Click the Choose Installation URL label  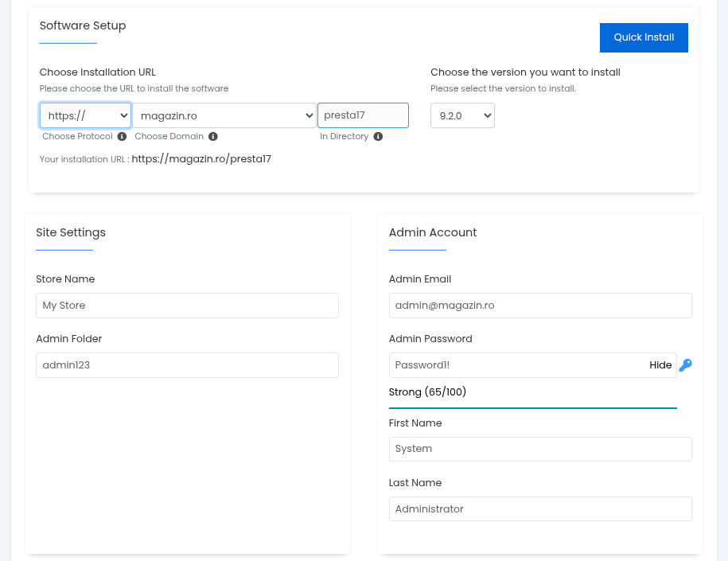98,72
